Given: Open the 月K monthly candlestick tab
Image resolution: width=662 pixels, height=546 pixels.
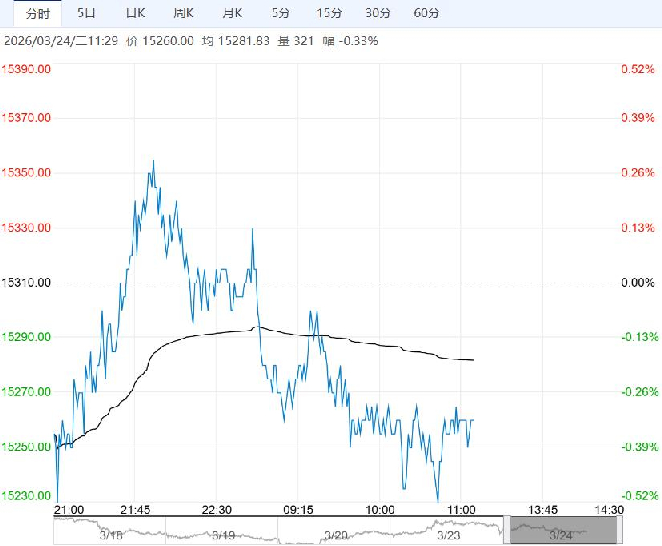Looking at the screenshot, I should [232, 13].
